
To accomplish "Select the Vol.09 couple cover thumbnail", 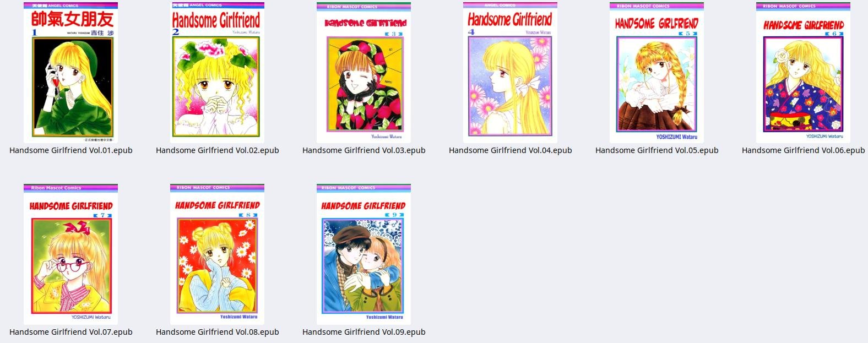I will point(364,254).
